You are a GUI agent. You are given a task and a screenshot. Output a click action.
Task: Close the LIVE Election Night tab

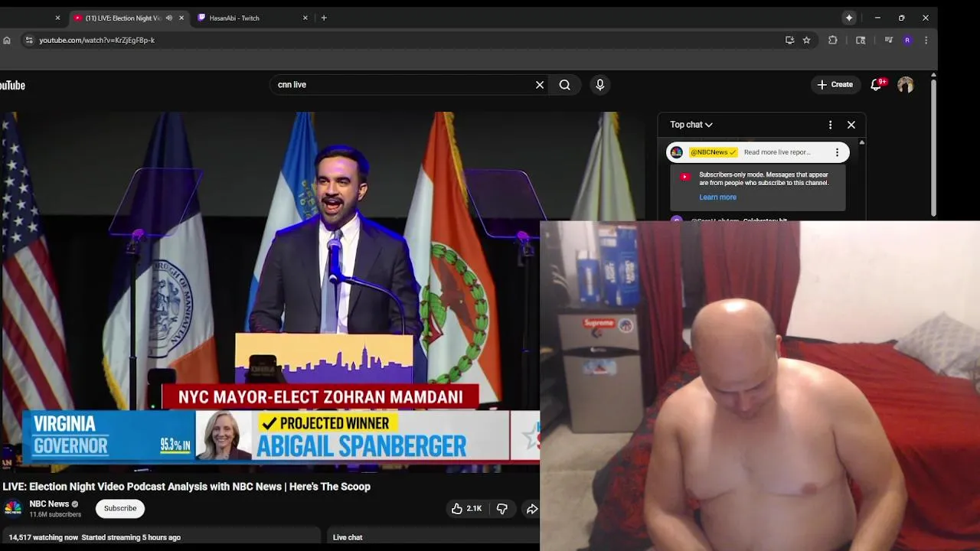[181, 18]
